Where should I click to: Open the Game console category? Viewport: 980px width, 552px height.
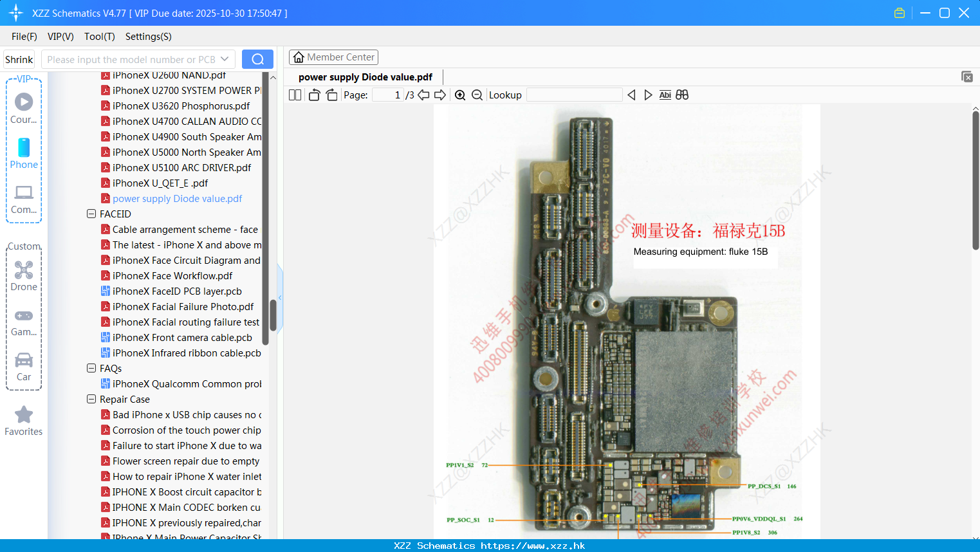click(24, 322)
